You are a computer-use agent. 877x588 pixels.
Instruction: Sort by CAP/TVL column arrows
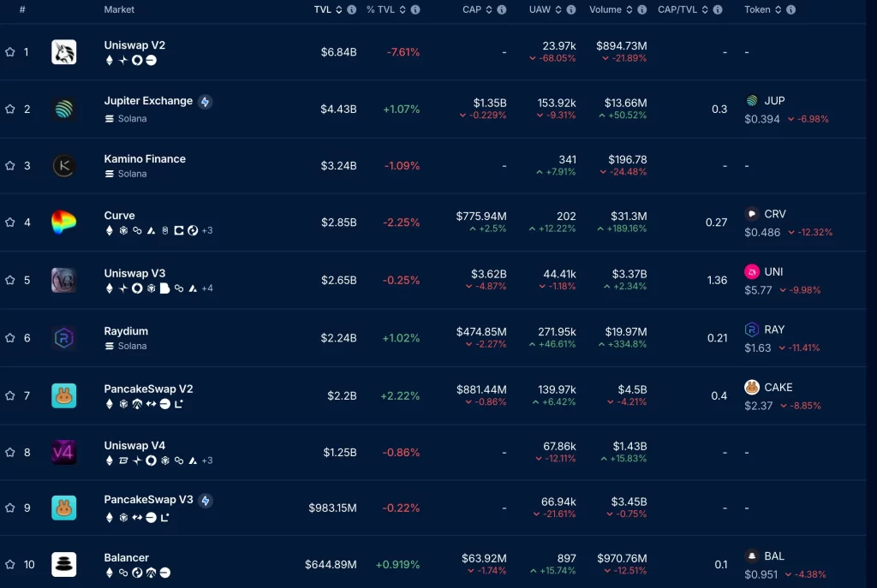tap(705, 9)
